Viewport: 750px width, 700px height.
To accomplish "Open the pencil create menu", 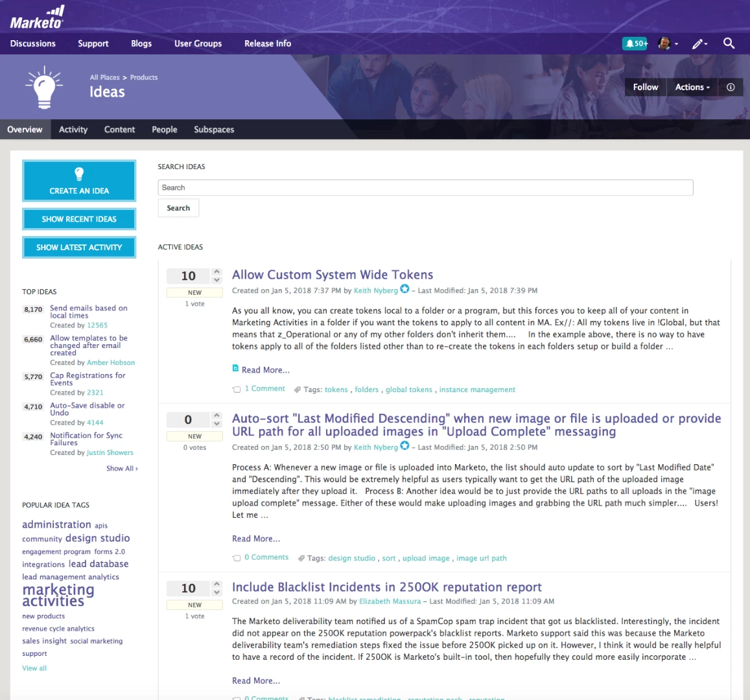I will click(x=700, y=43).
